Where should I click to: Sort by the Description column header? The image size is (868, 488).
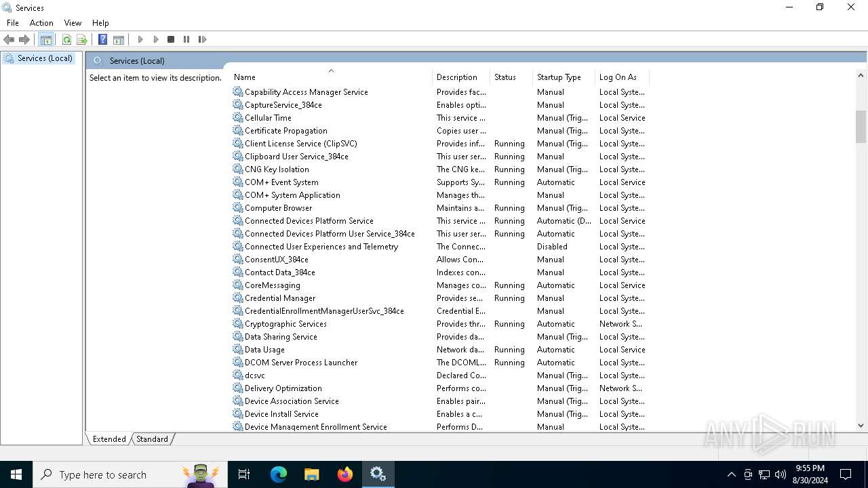(461, 77)
